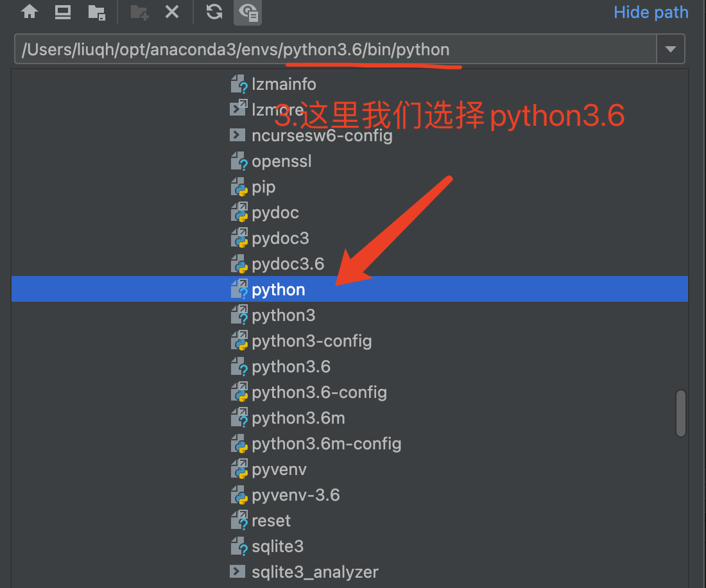Refresh the file listing
Screen dimensions: 706x588
214,12
